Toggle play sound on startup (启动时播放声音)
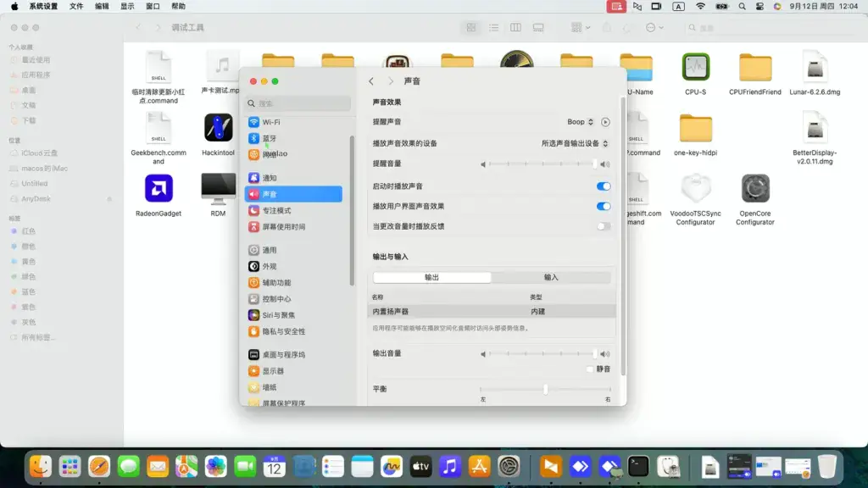 click(x=604, y=186)
